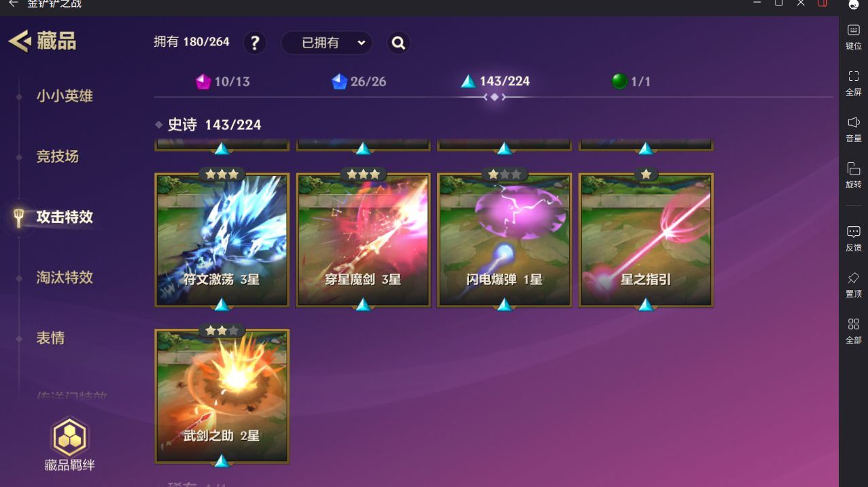868x487 pixels.
Task: Click the 旋转 rotate screen icon
Action: click(854, 168)
